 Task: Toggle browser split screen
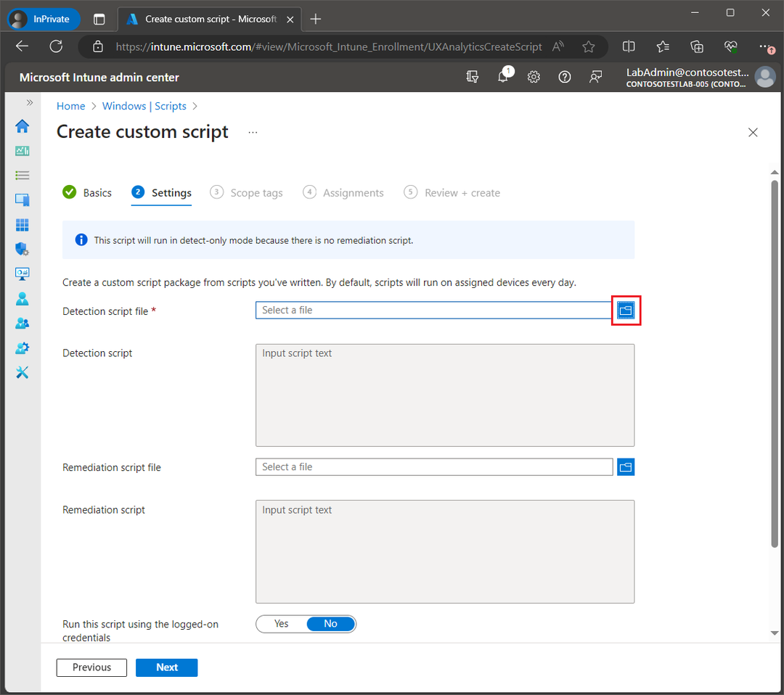[629, 47]
